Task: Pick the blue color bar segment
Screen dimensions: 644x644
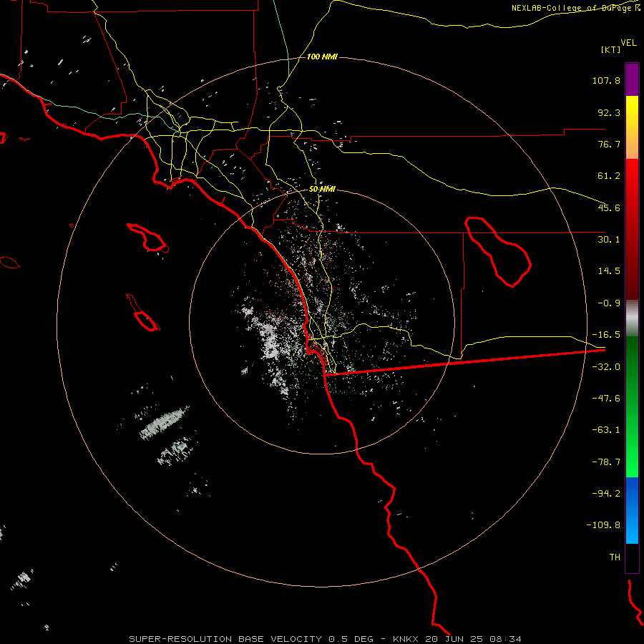Action: coord(632,510)
